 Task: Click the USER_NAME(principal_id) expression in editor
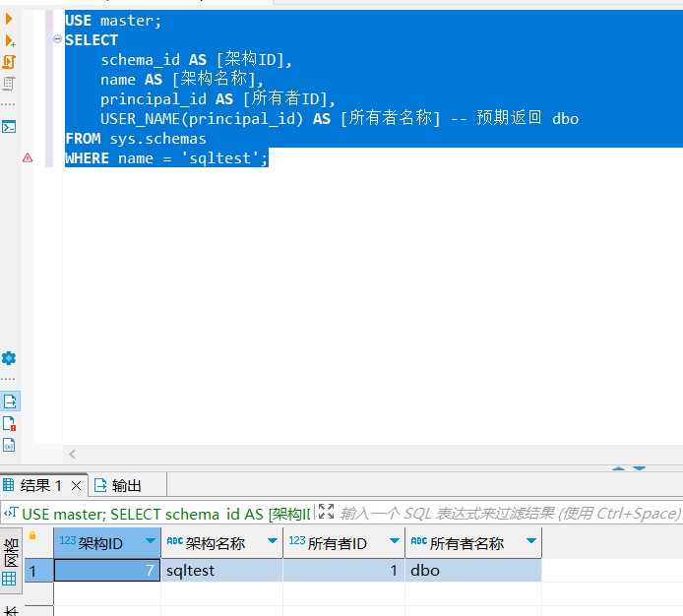(x=202, y=119)
